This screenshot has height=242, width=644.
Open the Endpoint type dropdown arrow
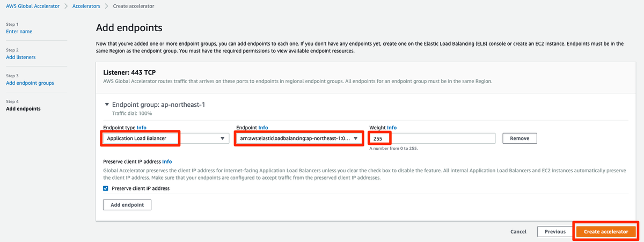pos(222,138)
